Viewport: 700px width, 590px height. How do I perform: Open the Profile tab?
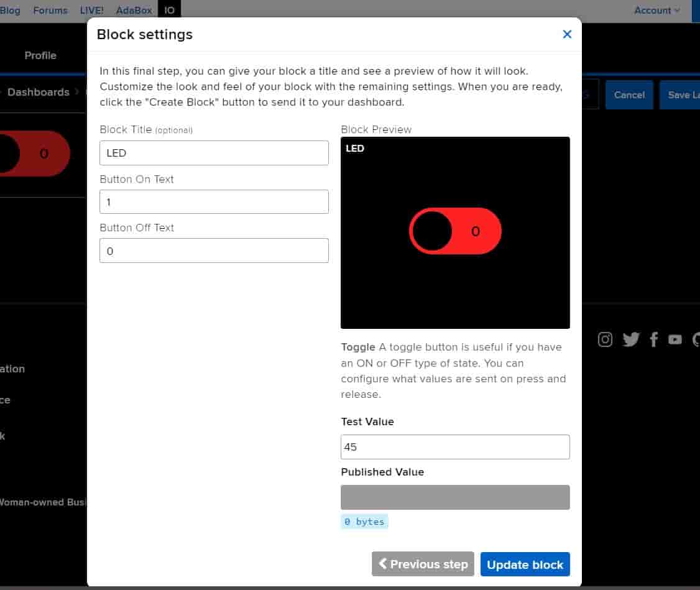40,55
